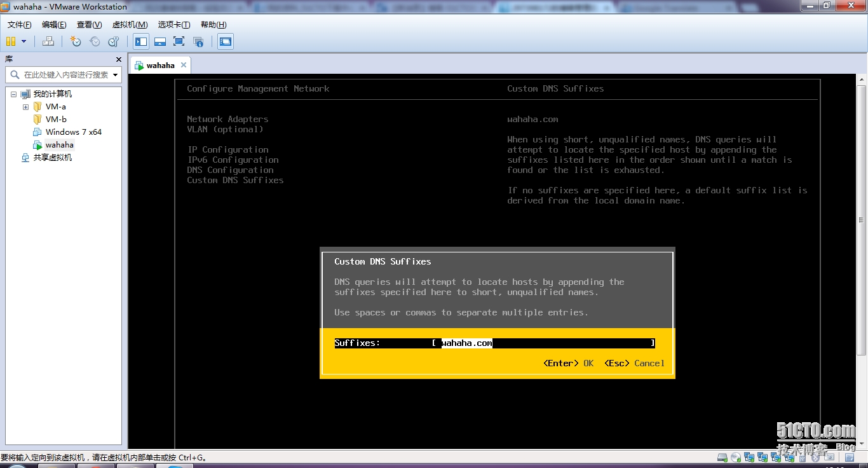Select wahaha in the library tree
Image resolution: width=868 pixels, height=468 pixels.
click(x=59, y=145)
